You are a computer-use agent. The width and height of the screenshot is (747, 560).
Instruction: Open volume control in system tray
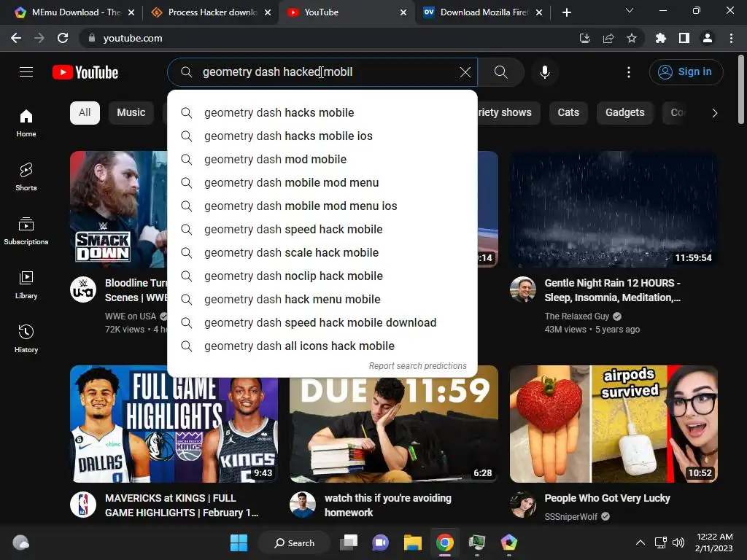[678, 542]
